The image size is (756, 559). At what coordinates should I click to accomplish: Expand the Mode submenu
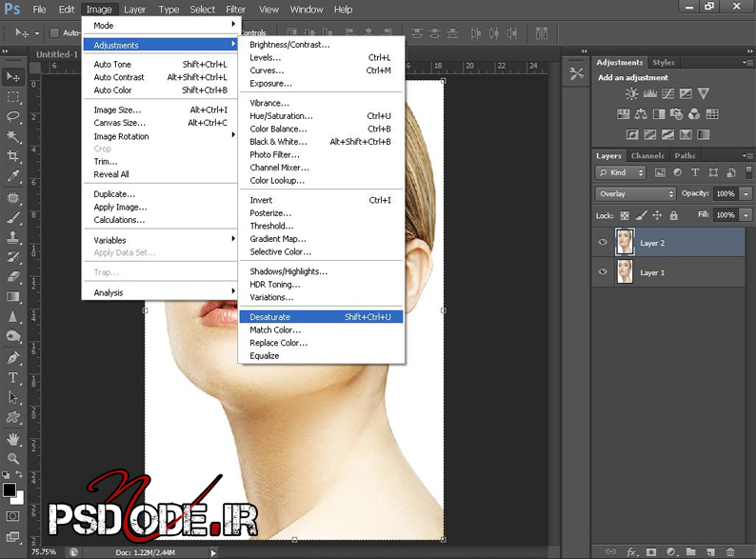point(160,25)
